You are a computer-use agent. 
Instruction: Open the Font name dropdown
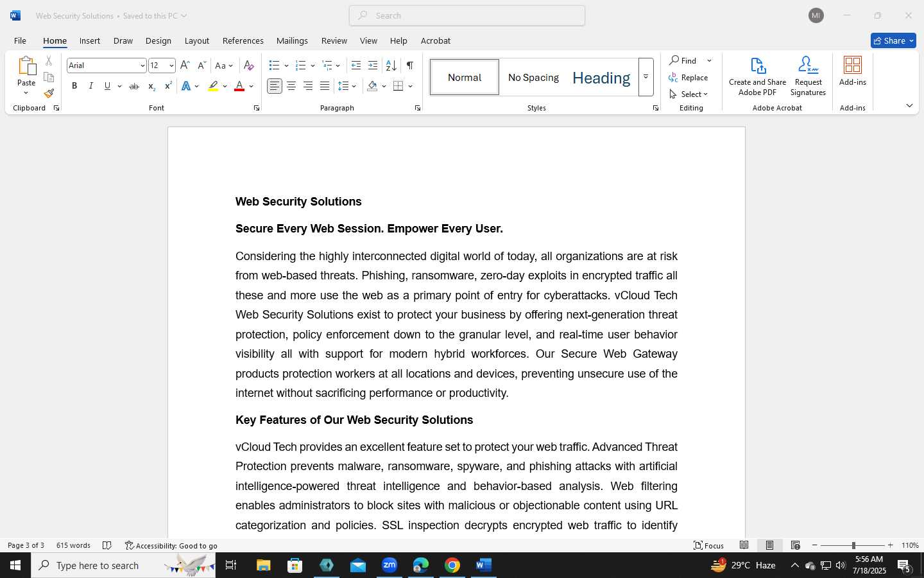[x=142, y=66]
